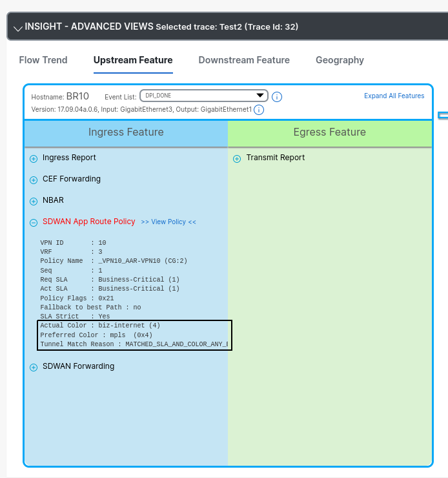
Task: Click the plus icon beside NBAR
Action: pos(34,201)
